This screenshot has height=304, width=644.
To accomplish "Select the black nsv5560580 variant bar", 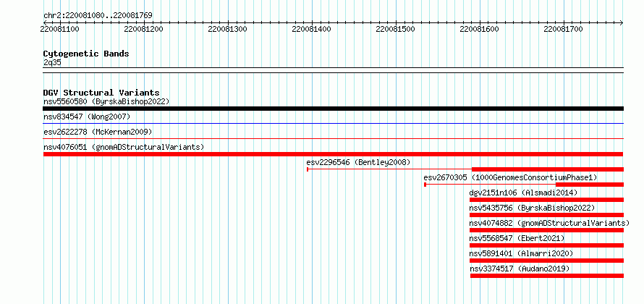I will pos(333,109).
